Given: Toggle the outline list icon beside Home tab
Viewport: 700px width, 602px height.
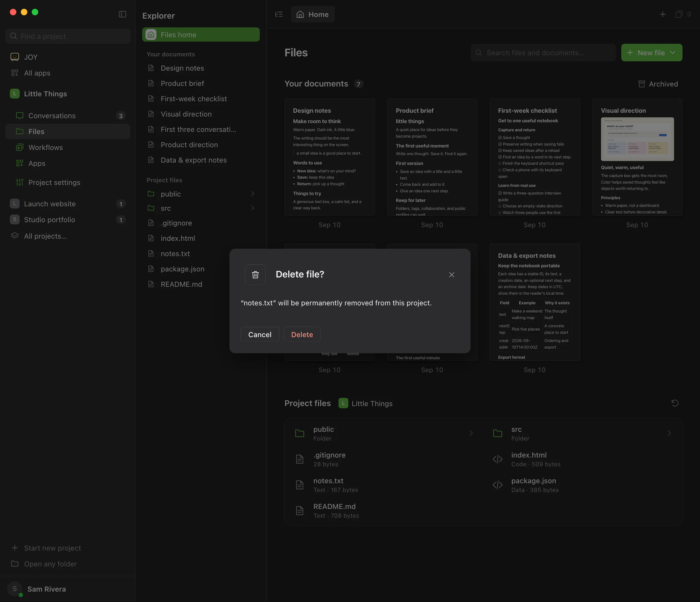Looking at the screenshot, I should (279, 14).
